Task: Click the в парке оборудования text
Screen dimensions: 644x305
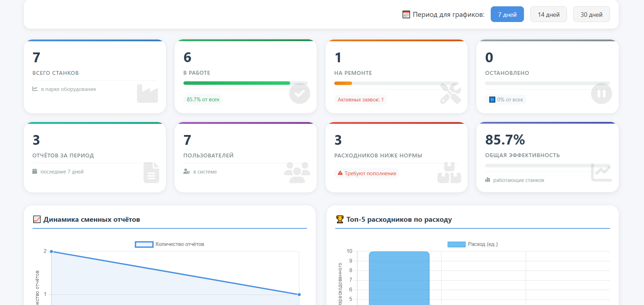Action: coord(68,89)
